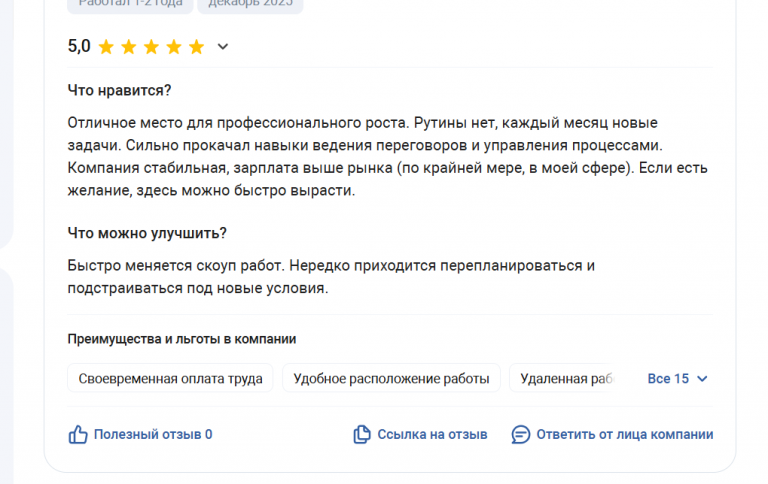Expand all benefits via Все 15
This screenshot has height=484, width=768.
point(668,379)
